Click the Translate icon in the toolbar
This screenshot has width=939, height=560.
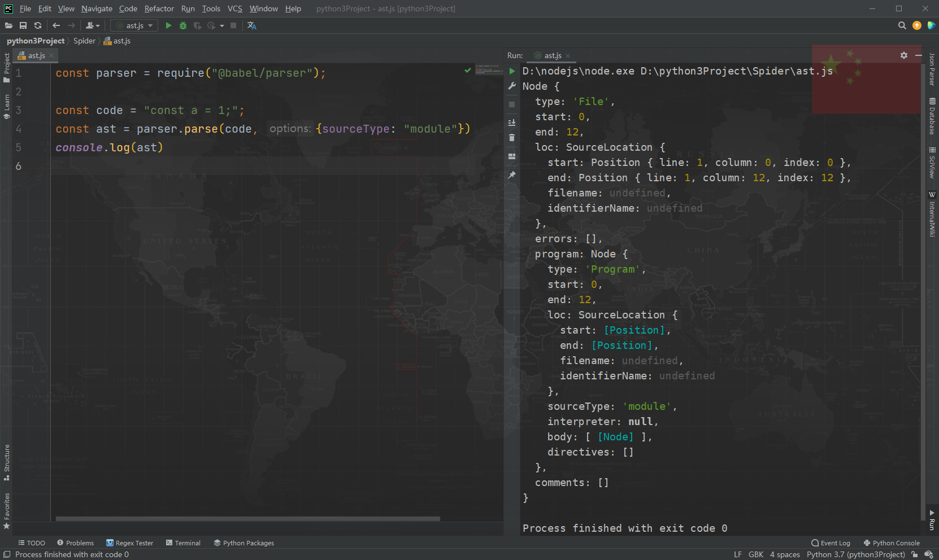(252, 25)
